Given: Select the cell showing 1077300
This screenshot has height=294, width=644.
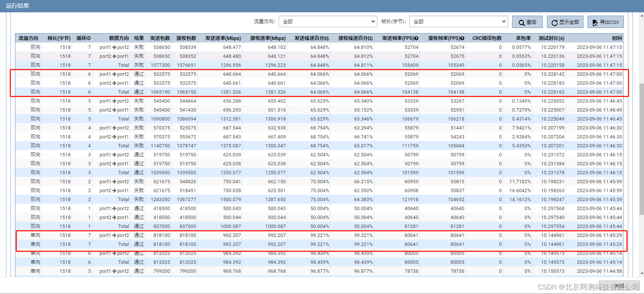Looking at the screenshot, I should [x=160, y=65].
